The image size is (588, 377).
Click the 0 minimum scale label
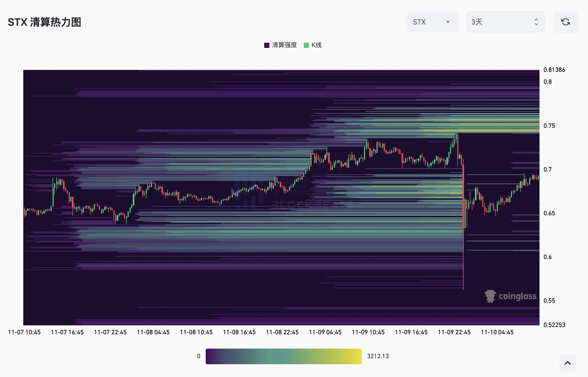coord(199,356)
